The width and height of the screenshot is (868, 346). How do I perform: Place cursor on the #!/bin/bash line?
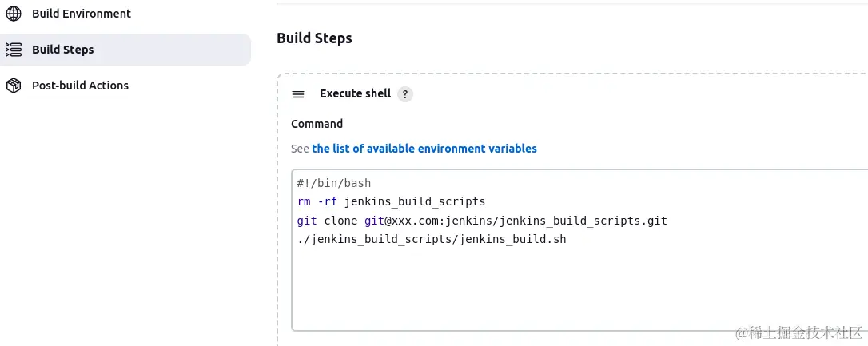334,183
